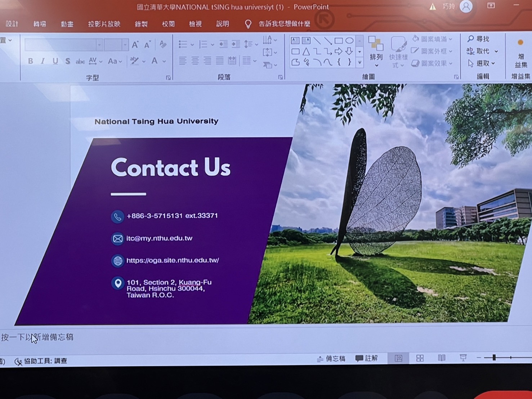The image size is (532, 399).
Task: Open the font dialog launcher in 字型 group
Action: click(x=168, y=77)
